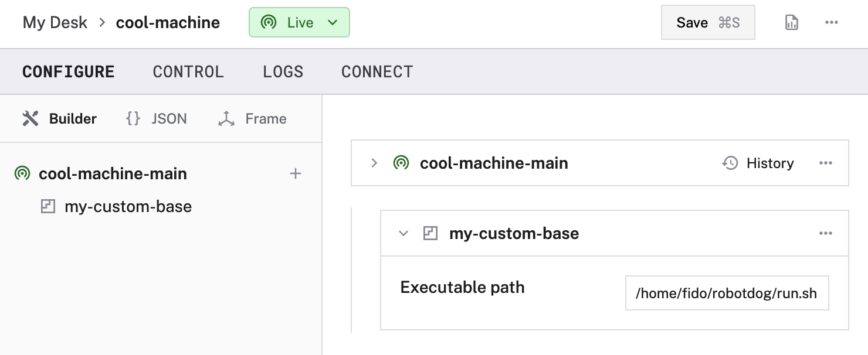Click the green Live status icon
868x355 pixels.
(x=269, y=22)
